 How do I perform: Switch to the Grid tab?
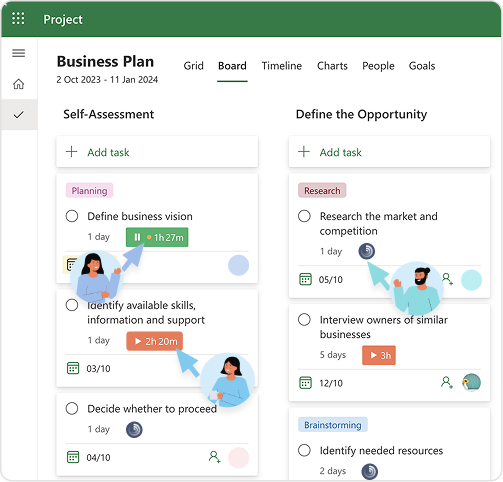pyautogui.click(x=193, y=66)
